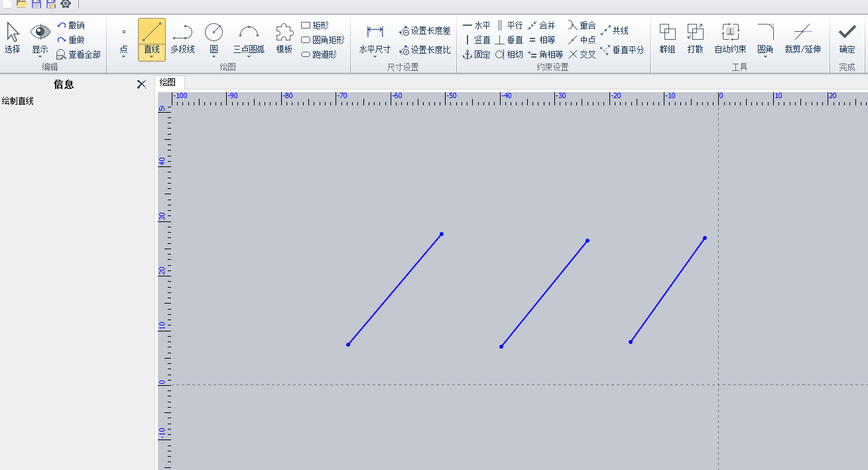868x470 pixels.
Task: Open the 水平尺寸 dimension dropdown
Action: [375, 57]
